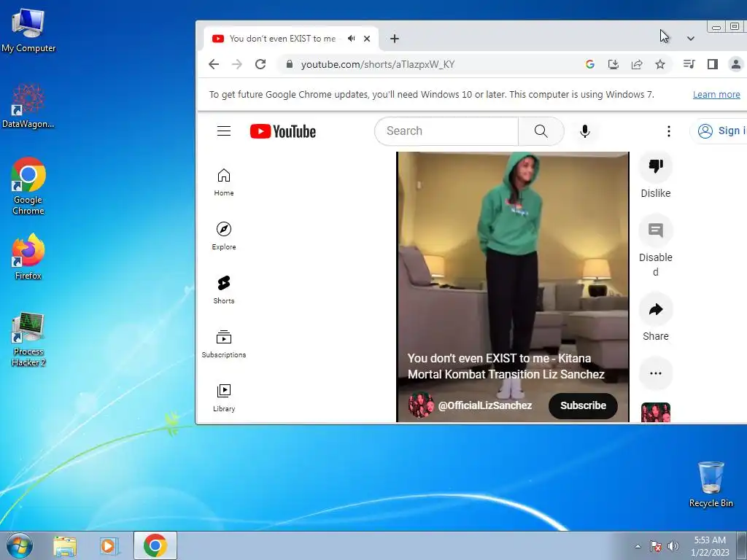Click the Chrome address bar URL
The width and height of the screenshot is (747, 560).
(377, 64)
